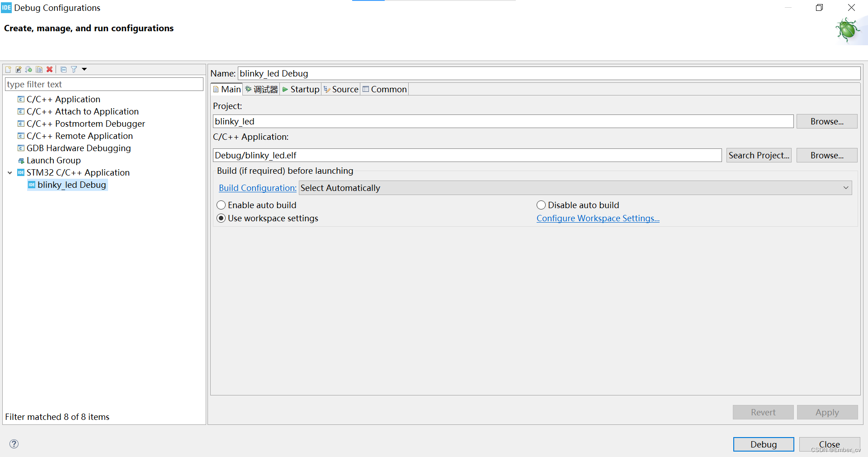Image resolution: width=868 pixels, height=457 pixels.
Task: Click the Revert button
Action: (x=763, y=412)
